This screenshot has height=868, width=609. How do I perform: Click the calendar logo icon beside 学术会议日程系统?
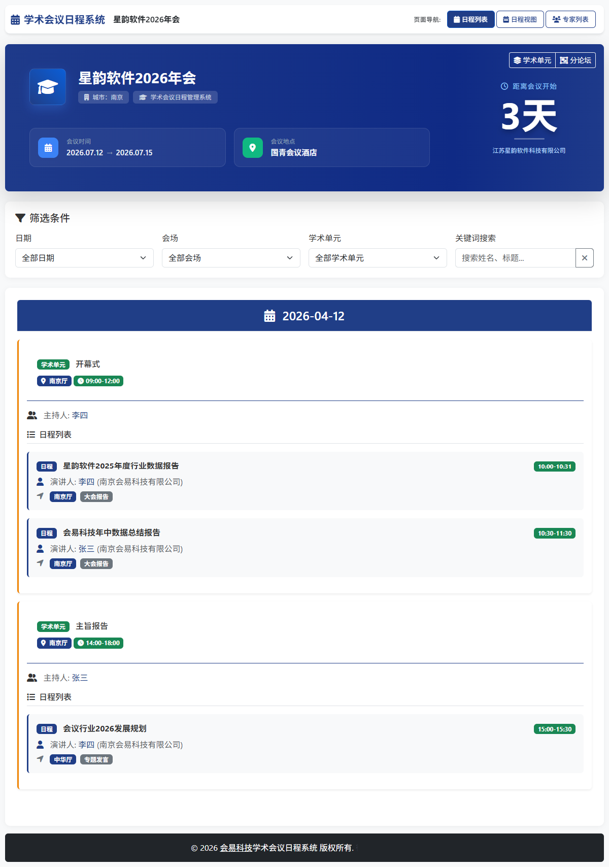[x=15, y=20]
